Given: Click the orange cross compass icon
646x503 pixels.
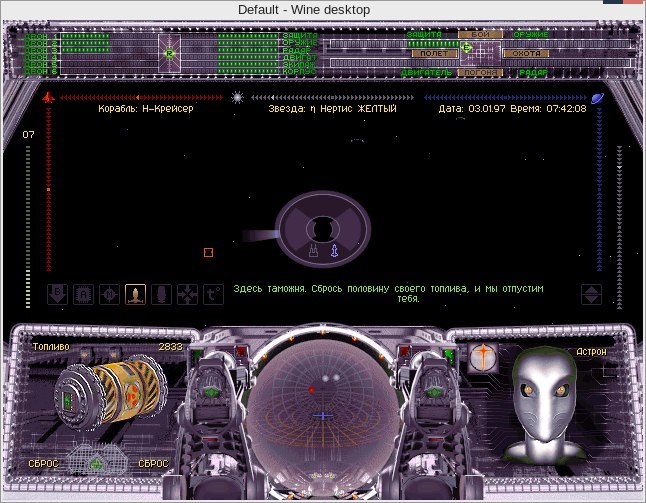Looking at the screenshot, I should pyautogui.click(x=483, y=357).
